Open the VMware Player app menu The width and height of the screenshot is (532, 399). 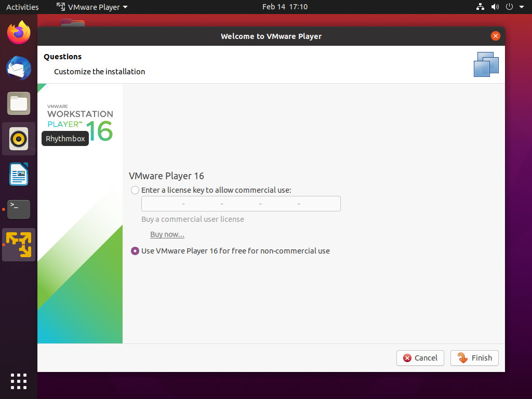[92, 7]
